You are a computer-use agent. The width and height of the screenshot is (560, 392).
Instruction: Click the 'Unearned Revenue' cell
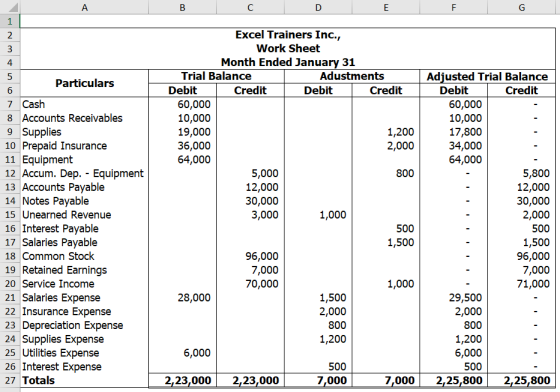tap(84, 215)
